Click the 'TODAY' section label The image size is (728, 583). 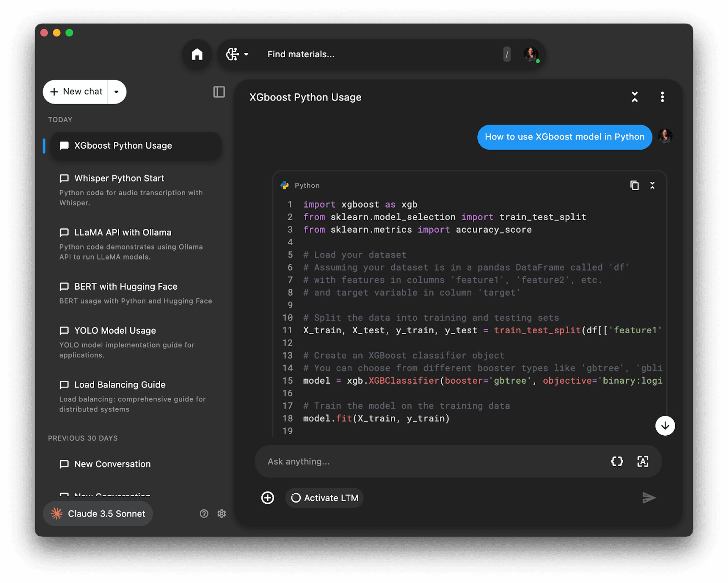pyautogui.click(x=60, y=120)
